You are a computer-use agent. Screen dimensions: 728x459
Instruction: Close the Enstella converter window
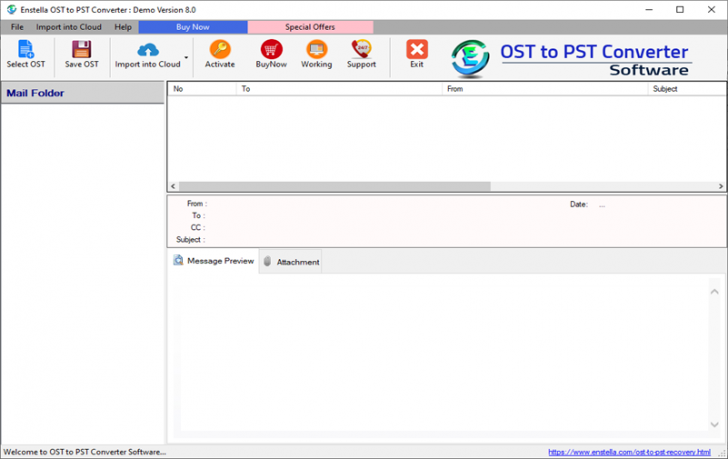(711, 10)
